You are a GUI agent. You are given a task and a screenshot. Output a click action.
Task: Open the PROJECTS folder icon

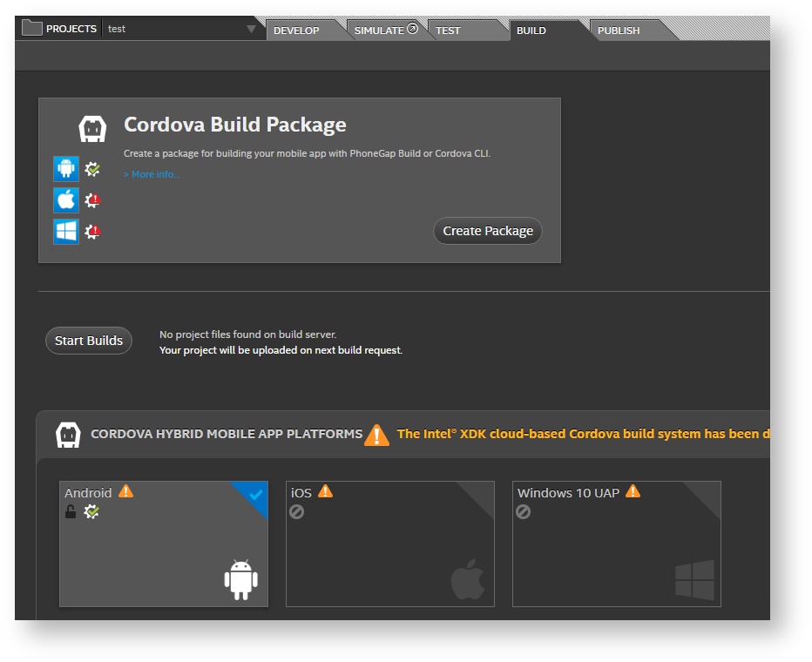pyautogui.click(x=31, y=28)
